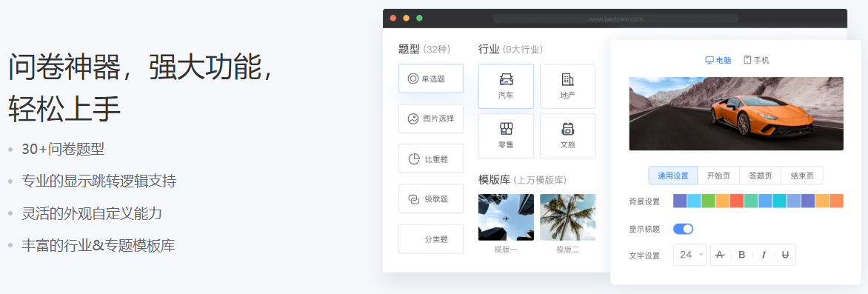Choose the red background color swatch
Screen dimensions: 868x294
[737, 201]
